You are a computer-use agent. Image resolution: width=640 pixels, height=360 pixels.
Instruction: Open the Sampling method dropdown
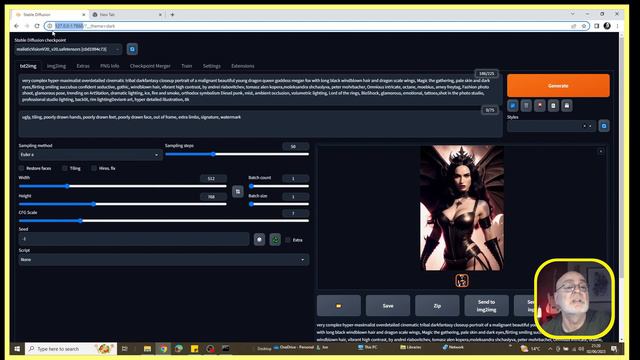click(x=90, y=155)
